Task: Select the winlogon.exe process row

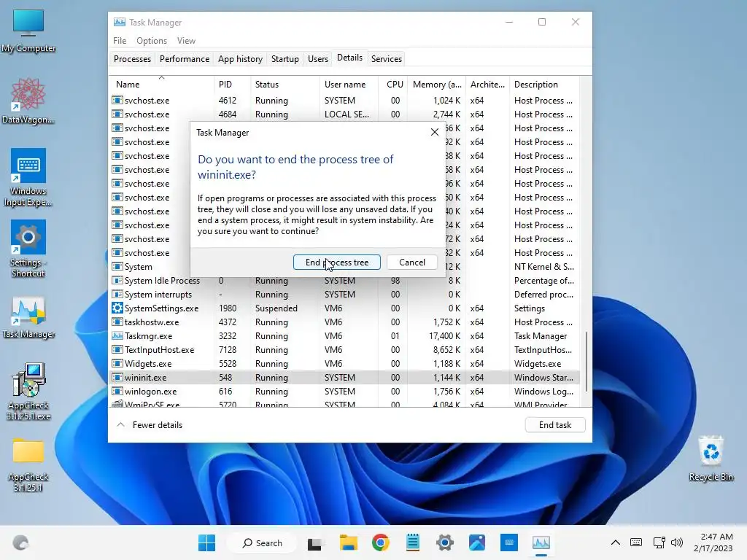Action: tap(344, 392)
